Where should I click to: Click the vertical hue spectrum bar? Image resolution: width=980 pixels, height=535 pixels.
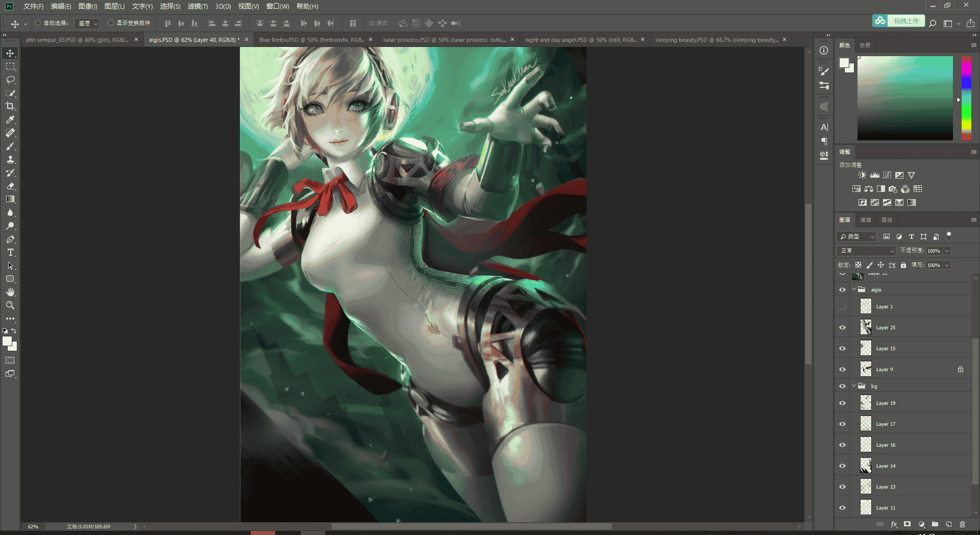[x=966, y=98]
